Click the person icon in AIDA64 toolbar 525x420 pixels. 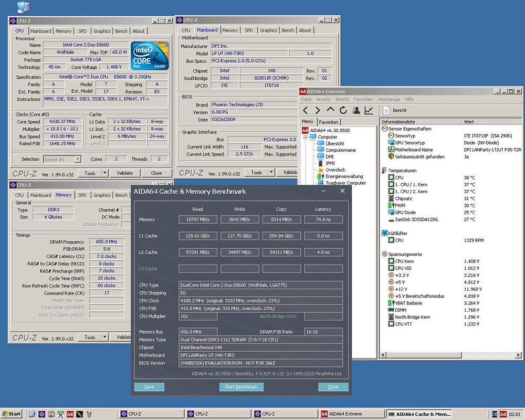click(x=356, y=110)
